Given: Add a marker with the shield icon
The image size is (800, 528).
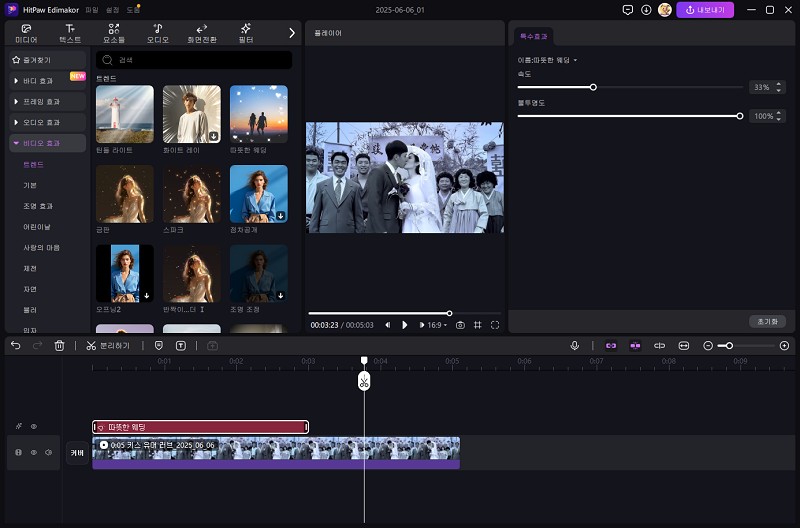Looking at the screenshot, I should click(159, 346).
